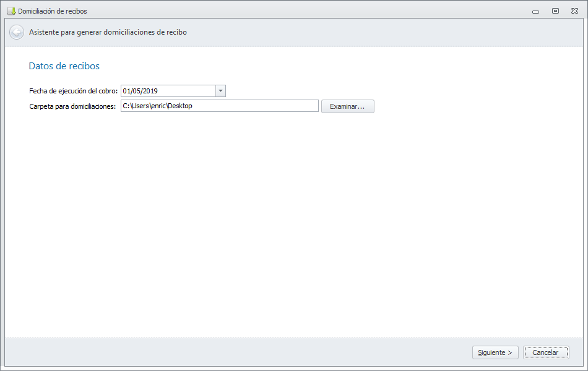588x371 pixels.
Task: Maximize the Domiciliación de recibos window
Action: (x=555, y=11)
